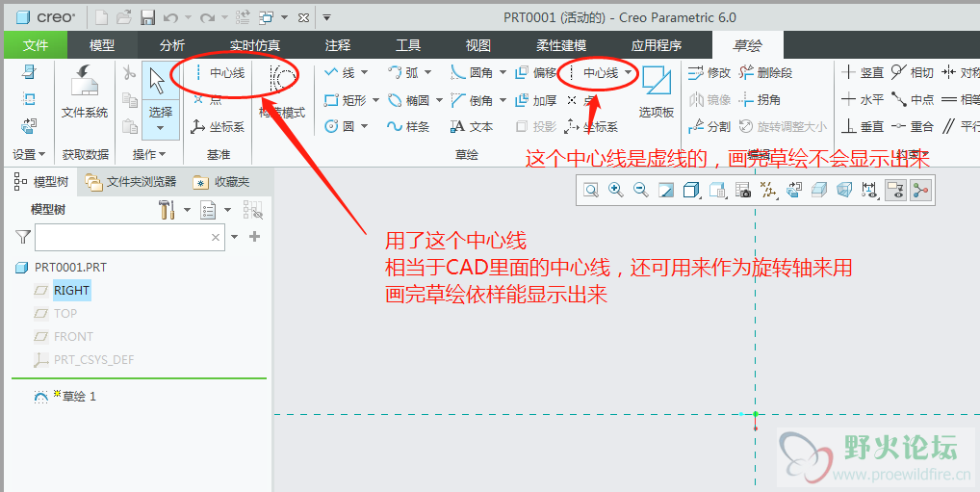Viewport: 980px width, 492px height.
Task: Switch to the 分析 analysis tab
Action: (x=172, y=45)
